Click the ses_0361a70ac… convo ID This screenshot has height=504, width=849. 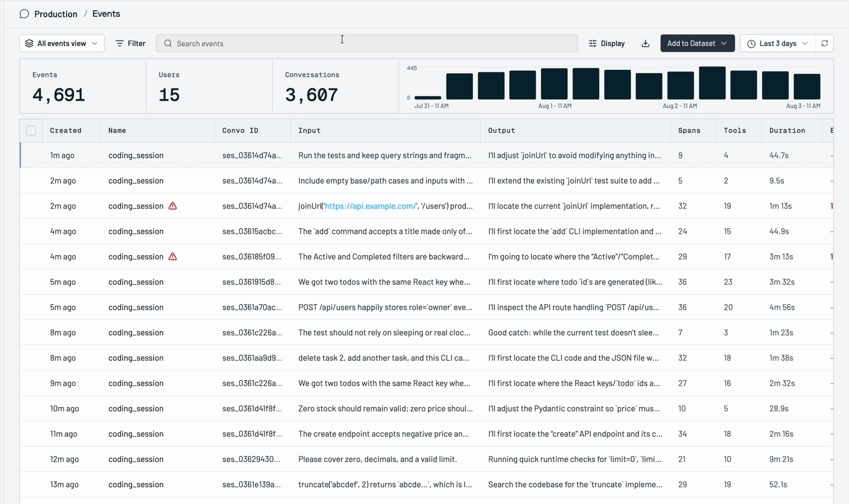tap(252, 307)
